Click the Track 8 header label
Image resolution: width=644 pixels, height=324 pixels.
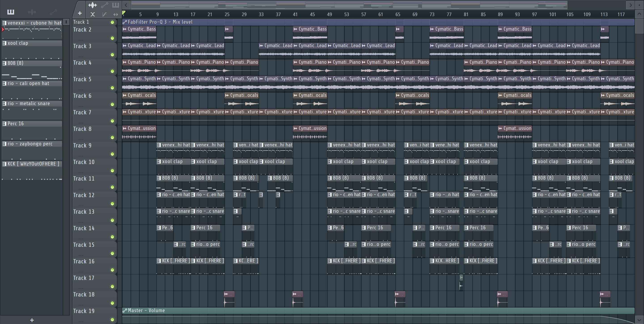[x=82, y=129]
